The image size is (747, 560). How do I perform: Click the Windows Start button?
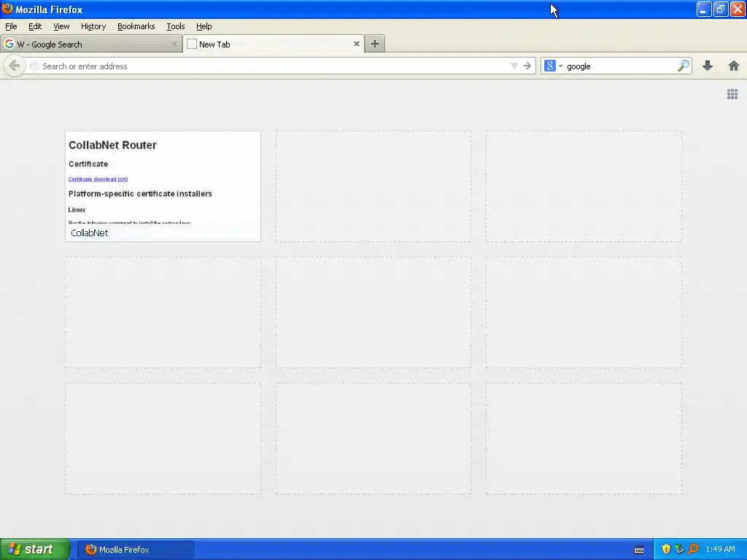click(x=34, y=549)
